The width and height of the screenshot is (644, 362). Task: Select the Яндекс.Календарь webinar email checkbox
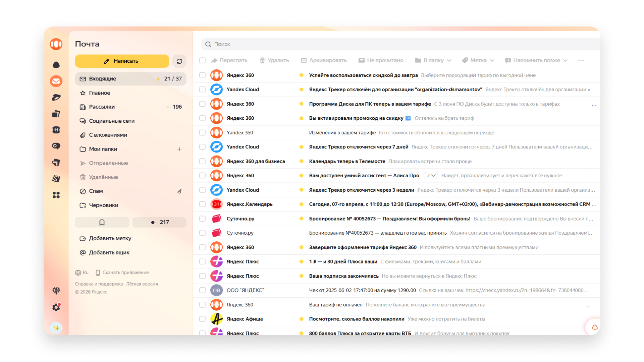pos(202,204)
